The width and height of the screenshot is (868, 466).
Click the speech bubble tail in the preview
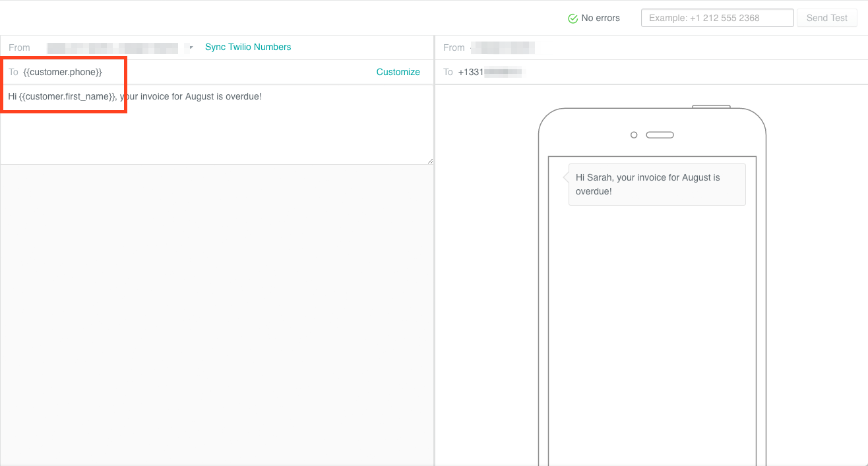tap(566, 177)
